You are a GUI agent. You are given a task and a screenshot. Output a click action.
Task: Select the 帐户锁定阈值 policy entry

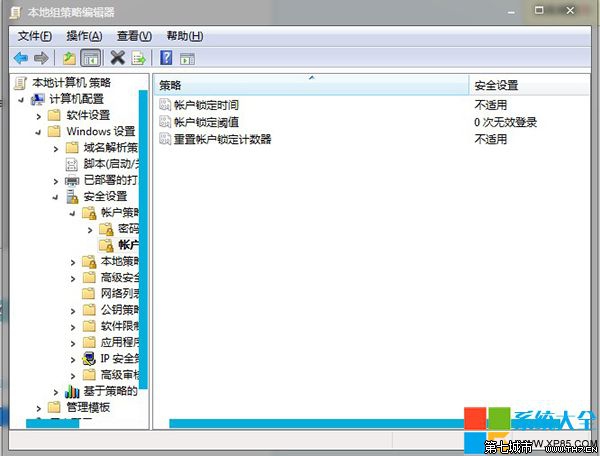pyautogui.click(x=206, y=122)
